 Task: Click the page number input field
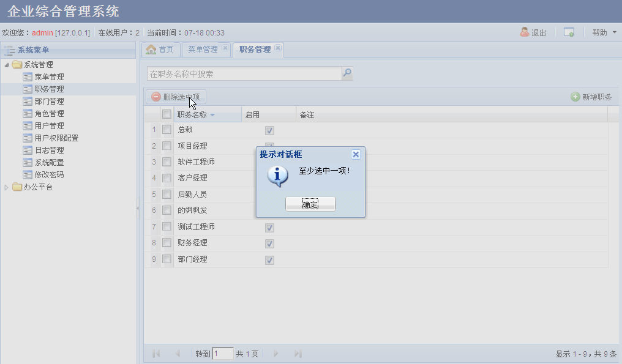(x=223, y=354)
